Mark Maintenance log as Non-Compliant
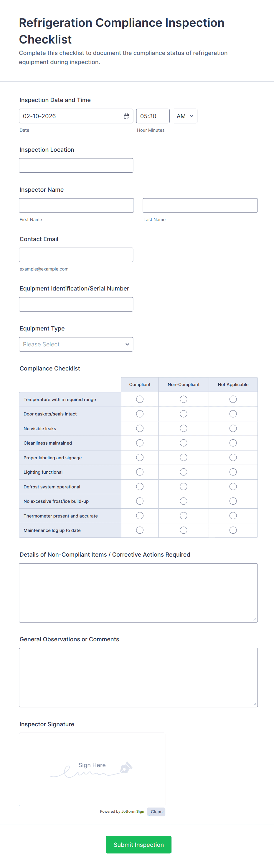 pos(183,530)
